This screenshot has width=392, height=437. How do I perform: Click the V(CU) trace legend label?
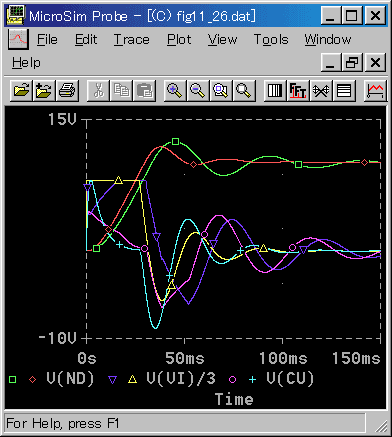[x=290, y=378]
